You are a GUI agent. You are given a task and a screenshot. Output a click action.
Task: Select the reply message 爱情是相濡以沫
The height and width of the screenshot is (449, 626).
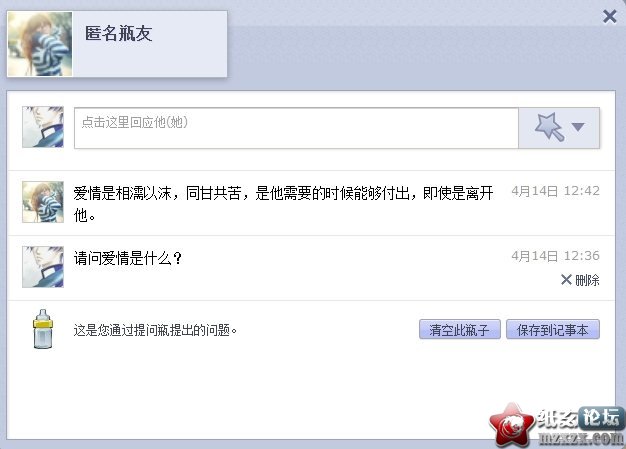[x=283, y=204]
